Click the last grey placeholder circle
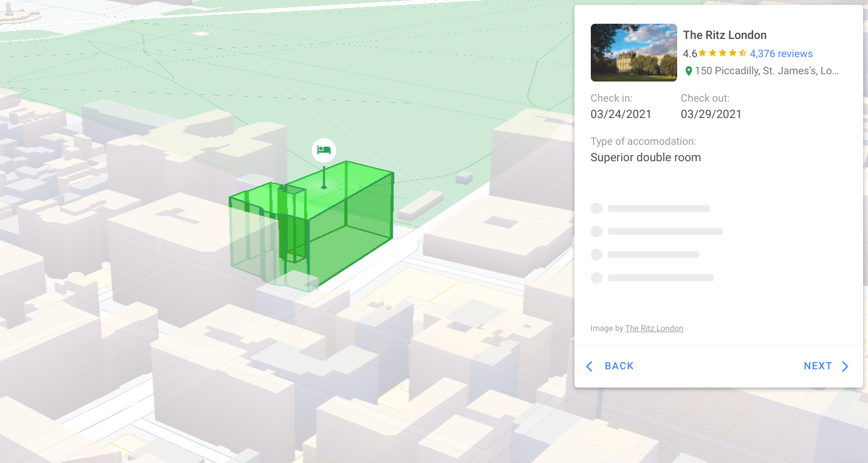 pos(596,278)
